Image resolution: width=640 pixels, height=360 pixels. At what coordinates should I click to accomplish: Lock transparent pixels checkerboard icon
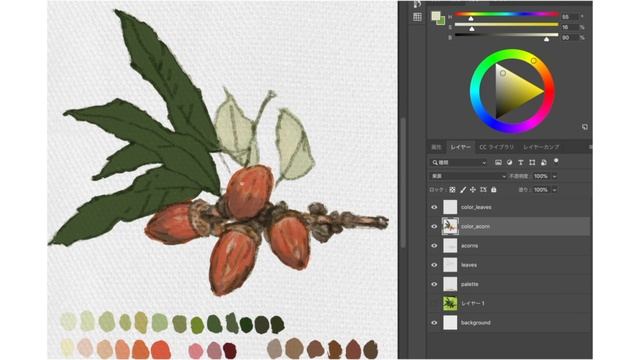click(x=452, y=190)
